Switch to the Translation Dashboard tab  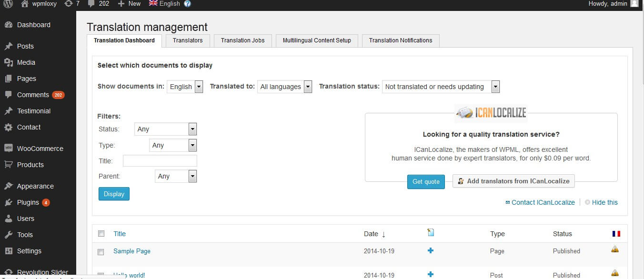(124, 40)
